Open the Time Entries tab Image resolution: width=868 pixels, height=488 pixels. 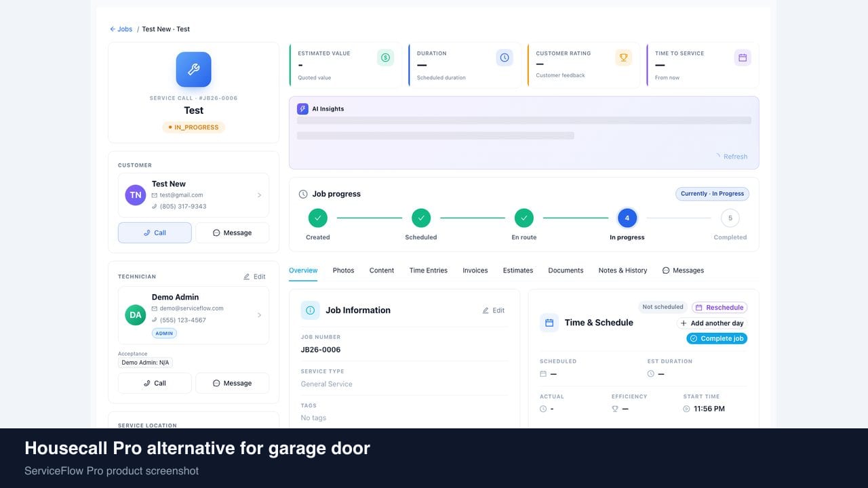[429, 270]
